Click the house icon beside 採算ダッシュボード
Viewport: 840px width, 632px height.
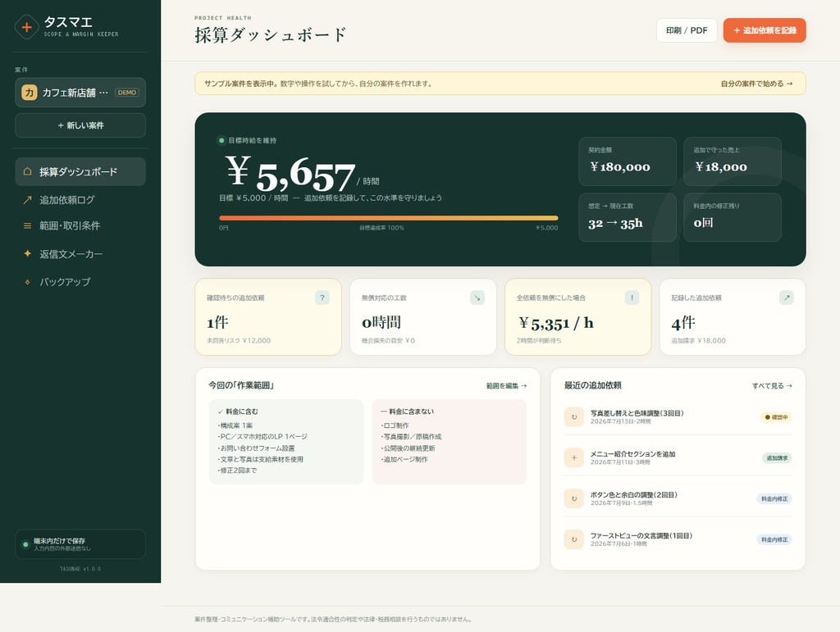(x=27, y=171)
